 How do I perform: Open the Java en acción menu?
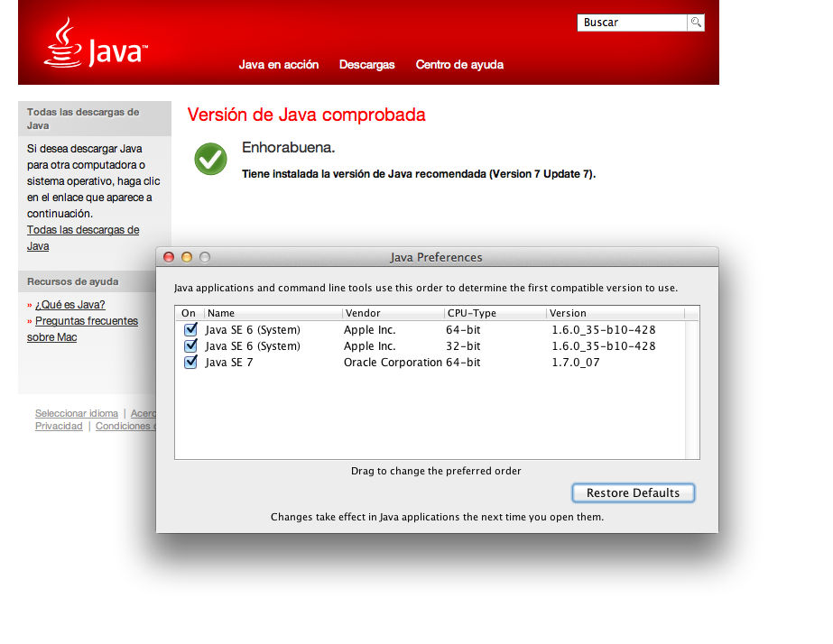coord(278,65)
